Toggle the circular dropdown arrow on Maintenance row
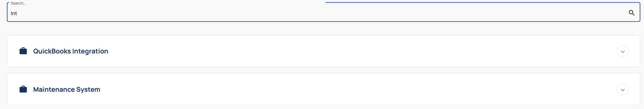This screenshot has width=644, height=109. click(x=623, y=90)
